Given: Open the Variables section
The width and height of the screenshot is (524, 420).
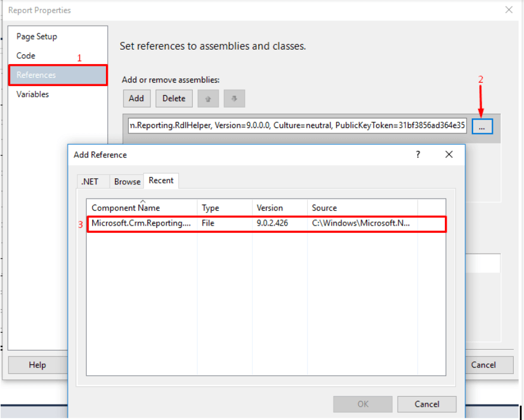Looking at the screenshot, I should [x=33, y=95].
